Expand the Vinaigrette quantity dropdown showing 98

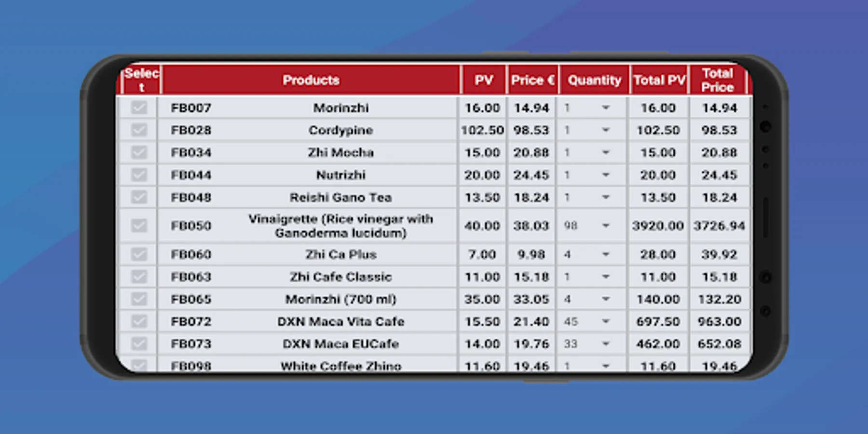591,226
